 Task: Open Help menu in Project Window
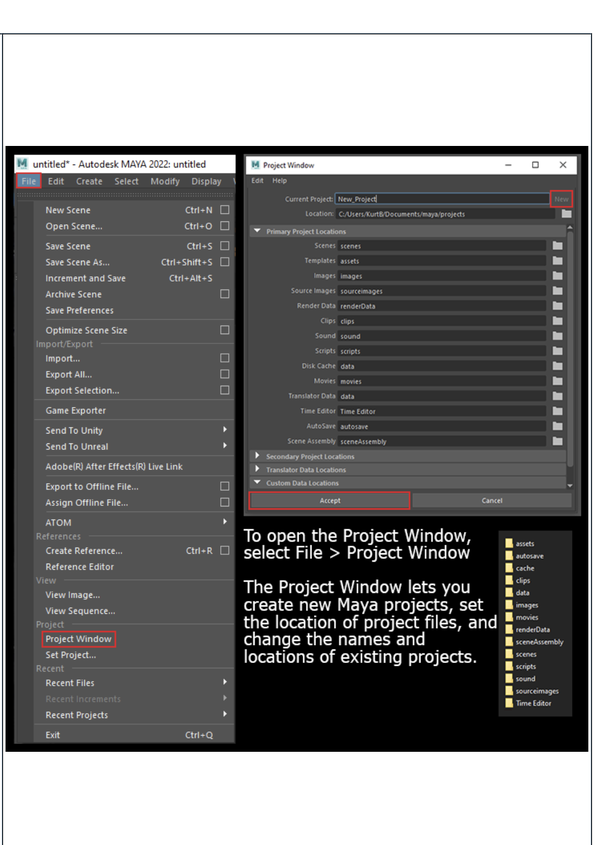pos(279,181)
